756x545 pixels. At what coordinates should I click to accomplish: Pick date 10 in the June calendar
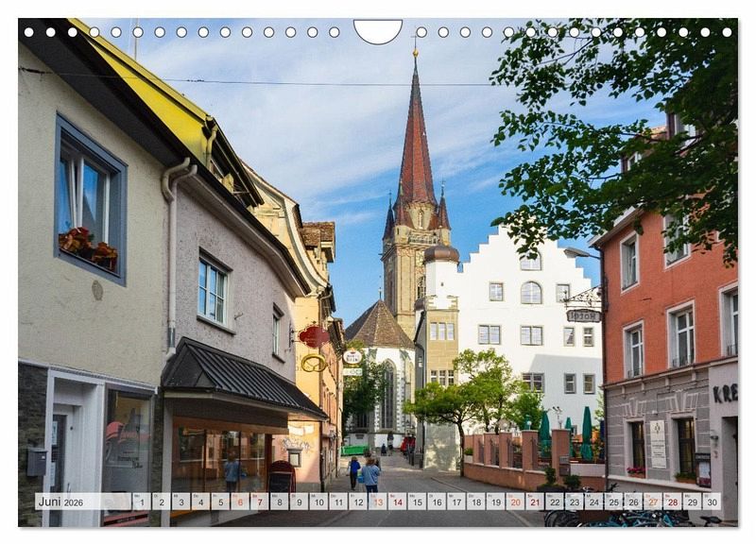pyautogui.click(x=318, y=502)
